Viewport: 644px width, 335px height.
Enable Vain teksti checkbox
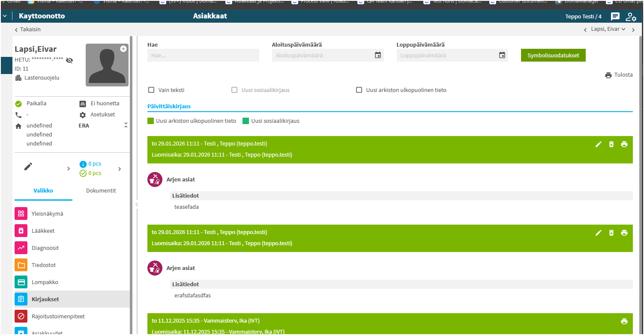point(151,90)
